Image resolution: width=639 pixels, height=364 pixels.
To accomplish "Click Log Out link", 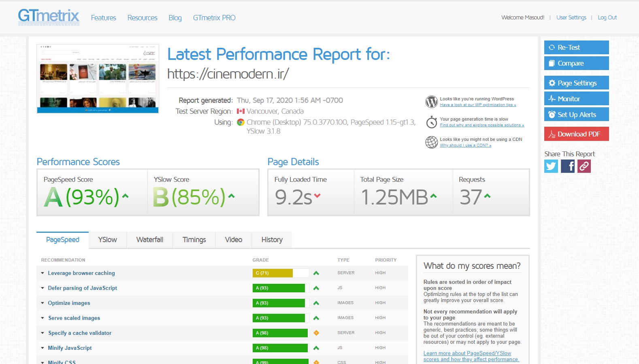I will pyautogui.click(x=607, y=17).
